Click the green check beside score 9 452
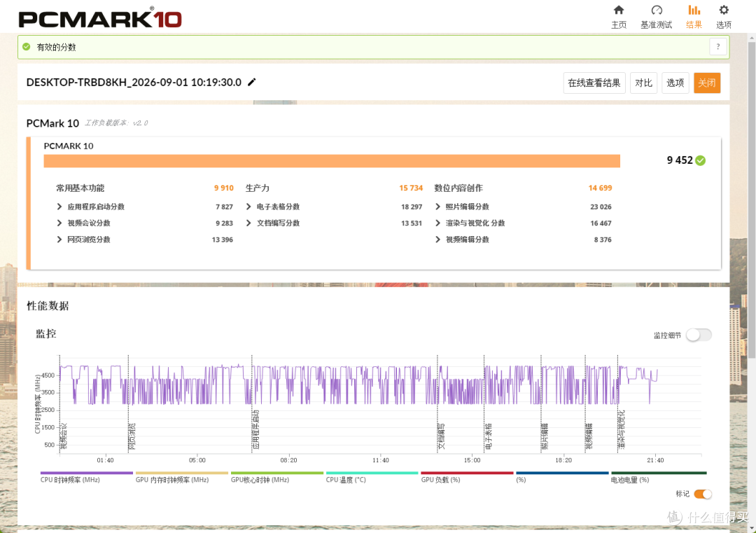Viewport: 756px width, 533px height. (701, 160)
